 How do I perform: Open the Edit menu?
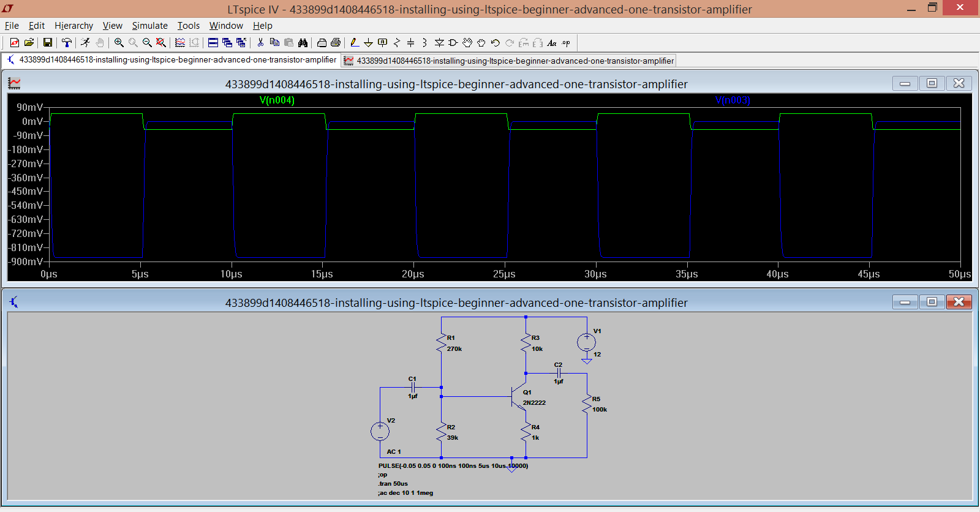click(x=37, y=26)
